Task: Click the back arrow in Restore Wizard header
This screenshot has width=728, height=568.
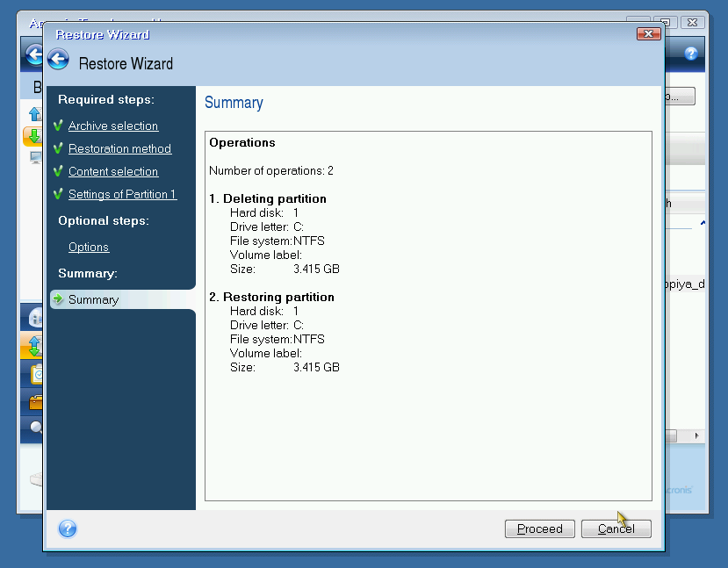Action: click(x=59, y=60)
